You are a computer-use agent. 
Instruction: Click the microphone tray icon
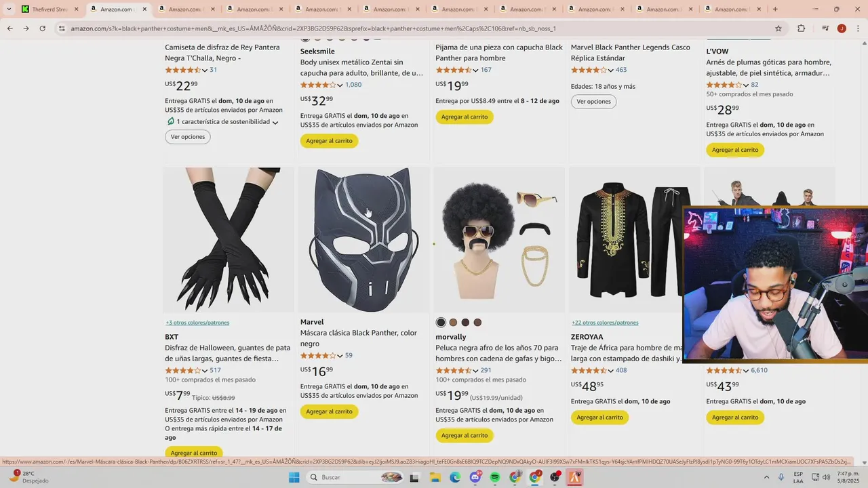(x=781, y=477)
